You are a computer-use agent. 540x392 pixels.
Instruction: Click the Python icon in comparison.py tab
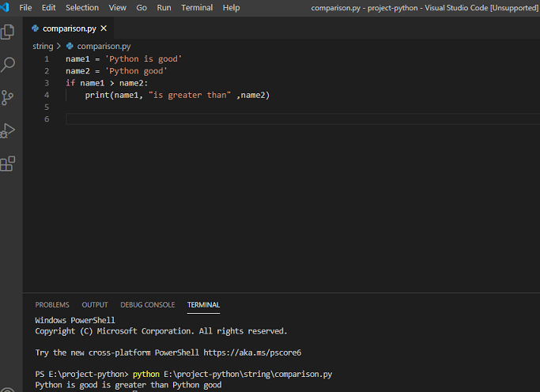35,28
